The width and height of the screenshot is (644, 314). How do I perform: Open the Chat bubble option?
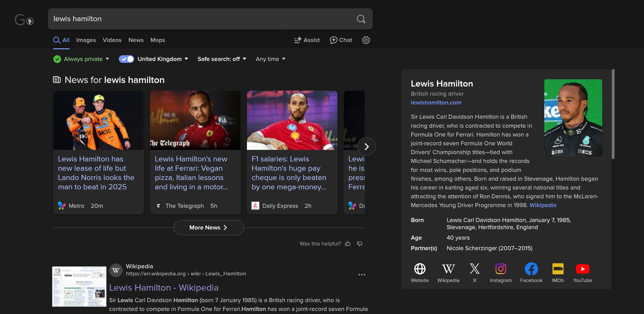coord(341,40)
